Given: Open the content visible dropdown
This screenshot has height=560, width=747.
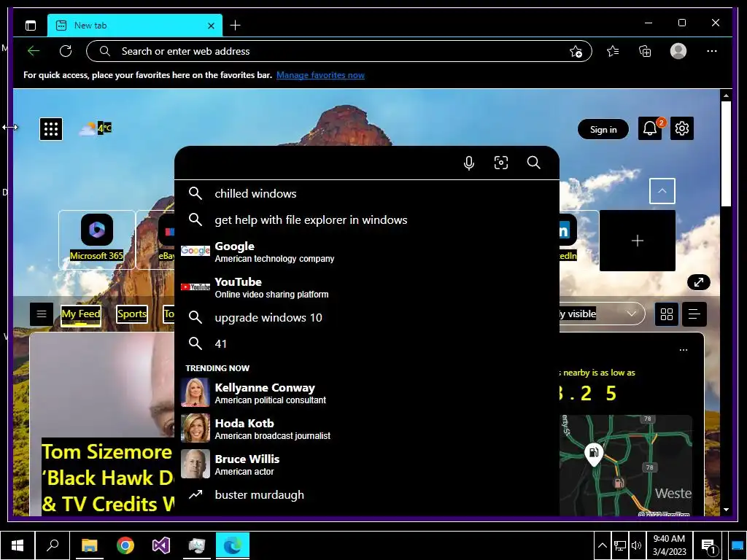Looking at the screenshot, I should coord(602,314).
